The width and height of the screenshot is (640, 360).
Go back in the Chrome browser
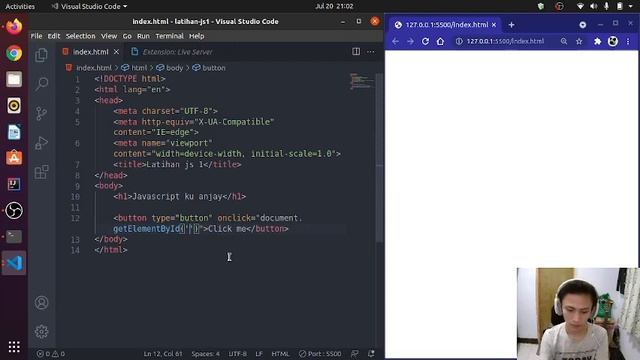point(395,41)
